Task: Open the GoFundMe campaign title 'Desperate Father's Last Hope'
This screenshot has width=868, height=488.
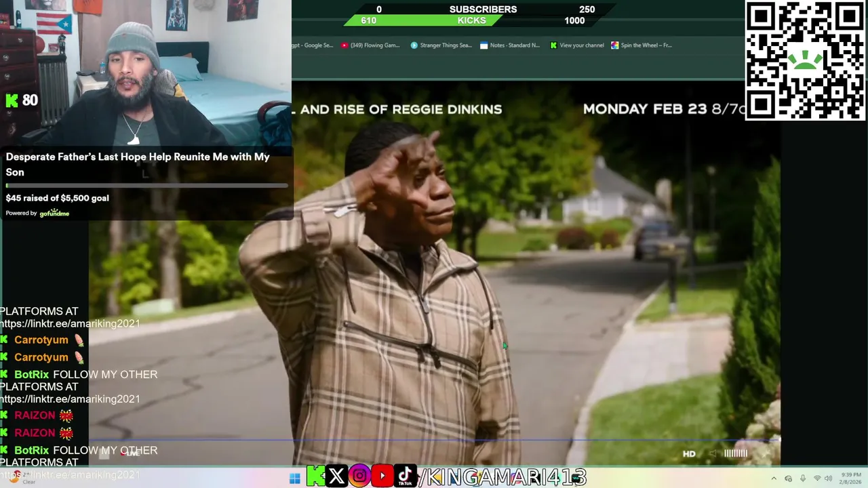Action: pyautogui.click(x=138, y=164)
